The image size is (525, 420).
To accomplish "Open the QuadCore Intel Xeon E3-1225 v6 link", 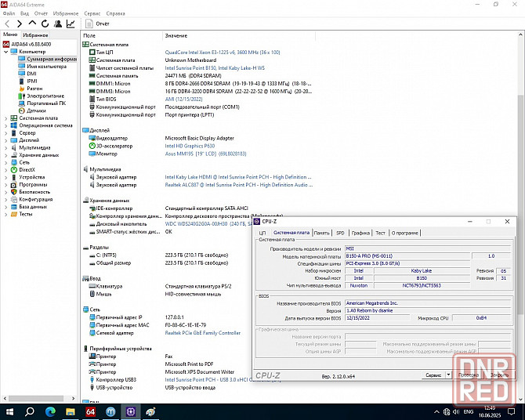I will 223,52.
